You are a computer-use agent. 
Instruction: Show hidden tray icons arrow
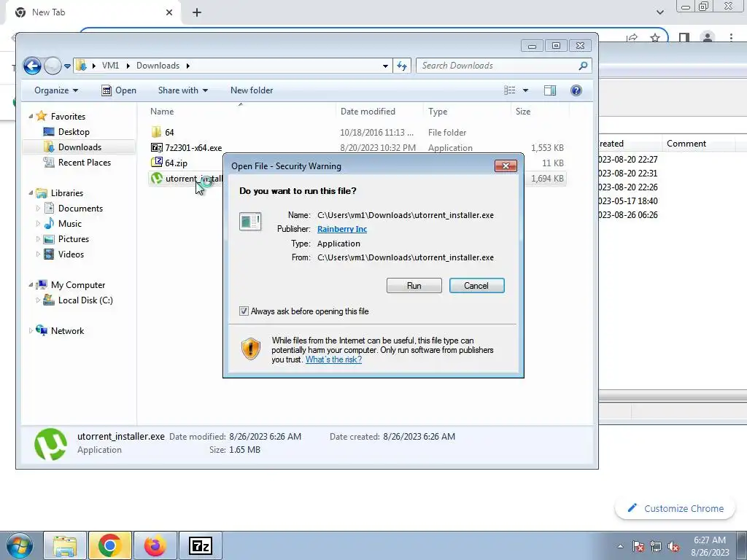(620, 546)
